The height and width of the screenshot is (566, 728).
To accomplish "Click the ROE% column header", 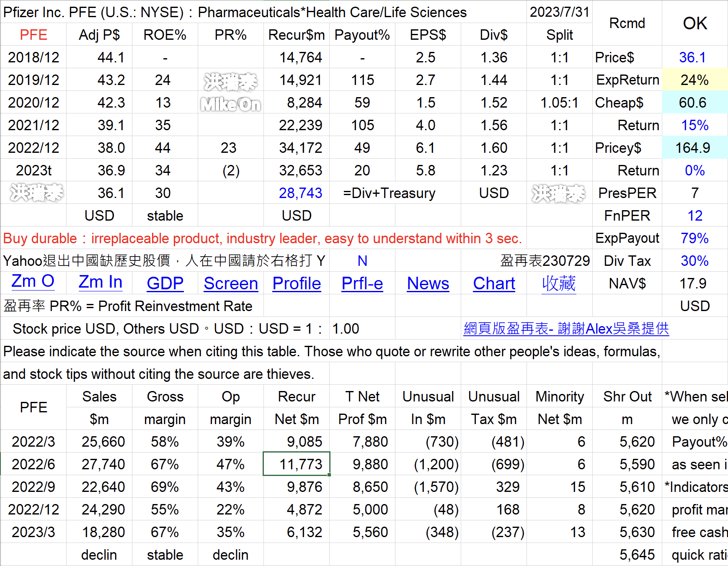I will [x=165, y=35].
